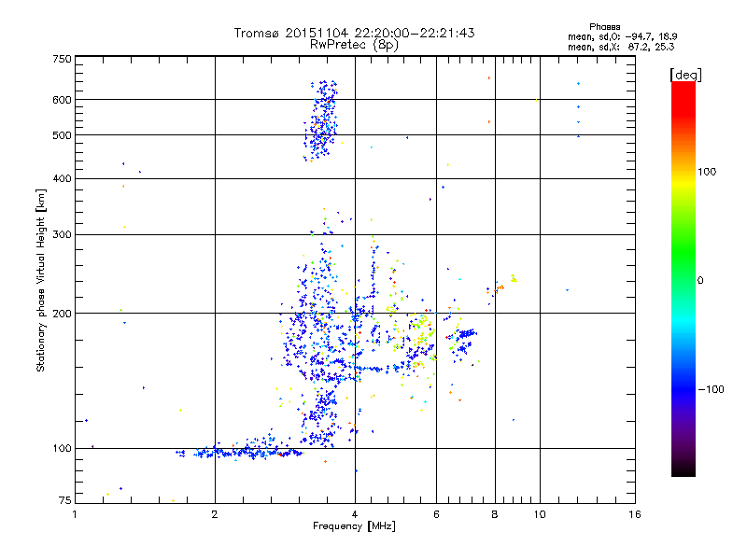Click the y-axis label '750'

tap(62, 59)
